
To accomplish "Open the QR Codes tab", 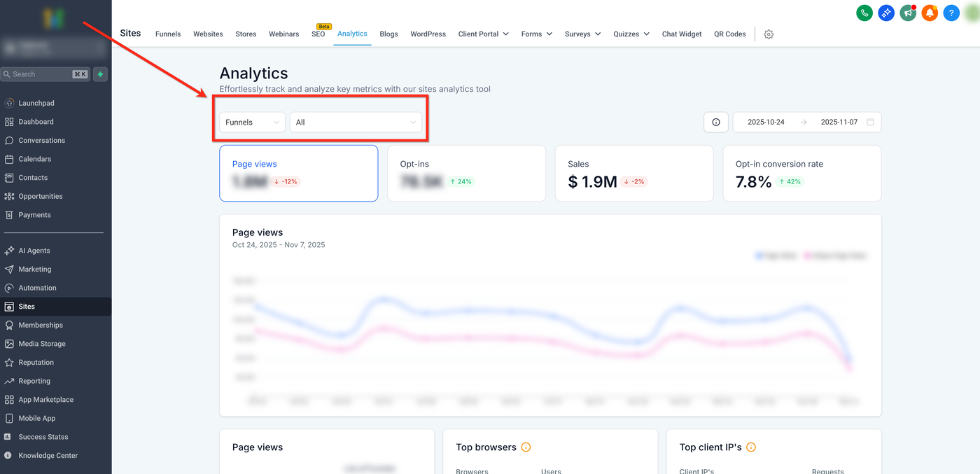I will 729,34.
